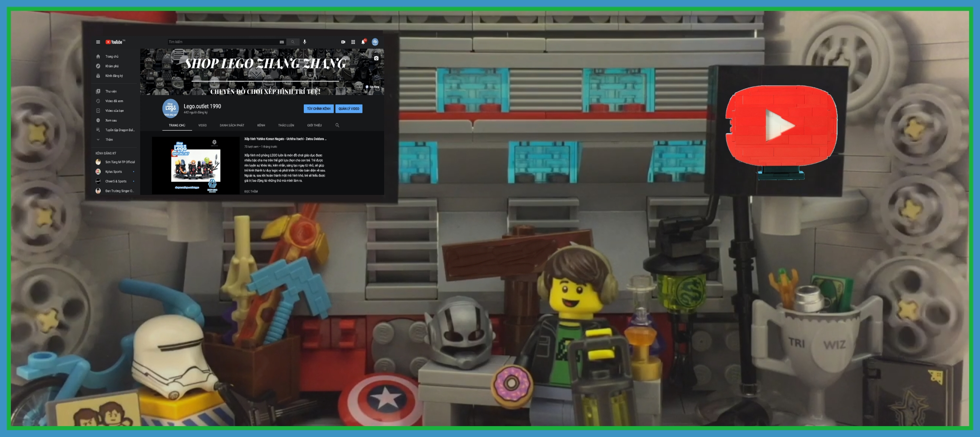The image size is (980, 437).
Task: Click the camera icon on channel banner
Action: (x=376, y=58)
